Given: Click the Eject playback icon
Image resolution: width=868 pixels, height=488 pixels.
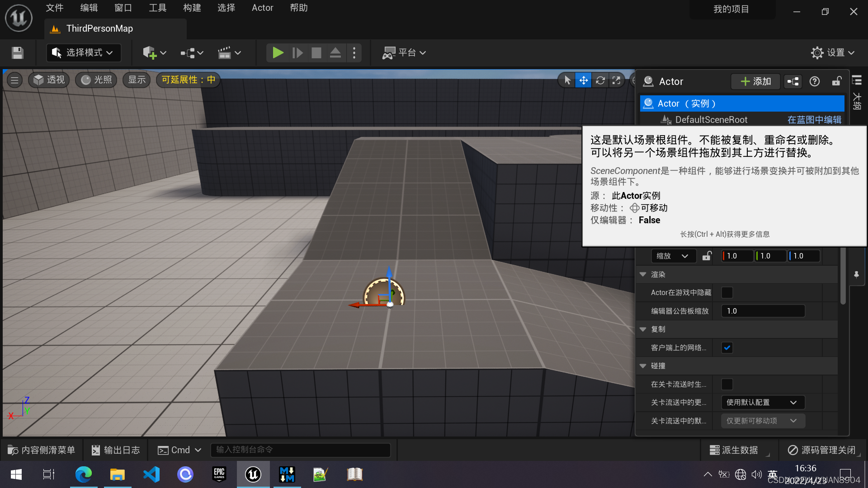Looking at the screenshot, I should (335, 53).
